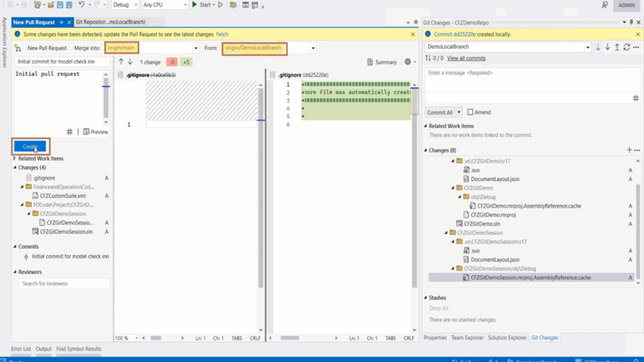The image size is (644, 362).
Task: Click the Save All icon in toolbar
Action: pyautogui.click(x=69, y=5)
